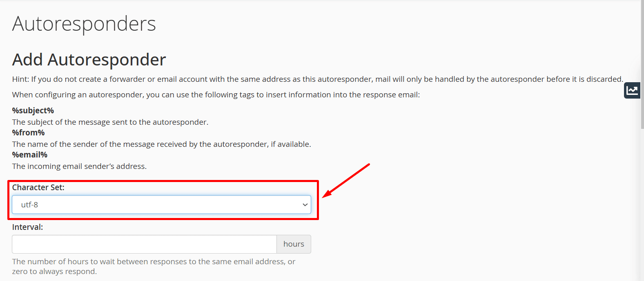Click the %subject% tag text

click(x=33, y=110)
